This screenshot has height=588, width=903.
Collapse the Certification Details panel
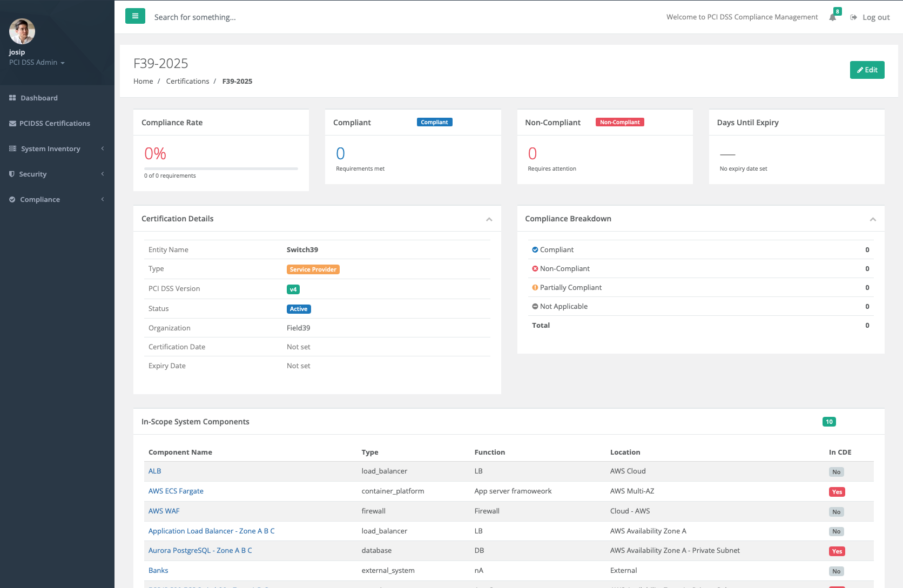[489, 219]
